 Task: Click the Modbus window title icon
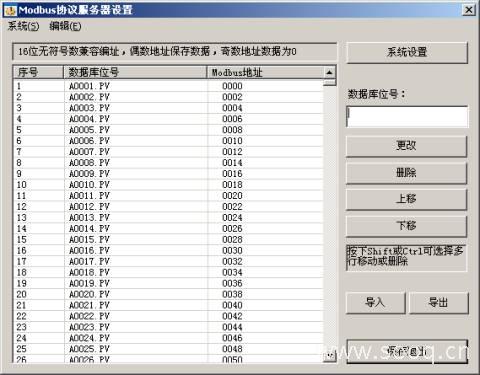pyautogui.click(x=10, y=10)
